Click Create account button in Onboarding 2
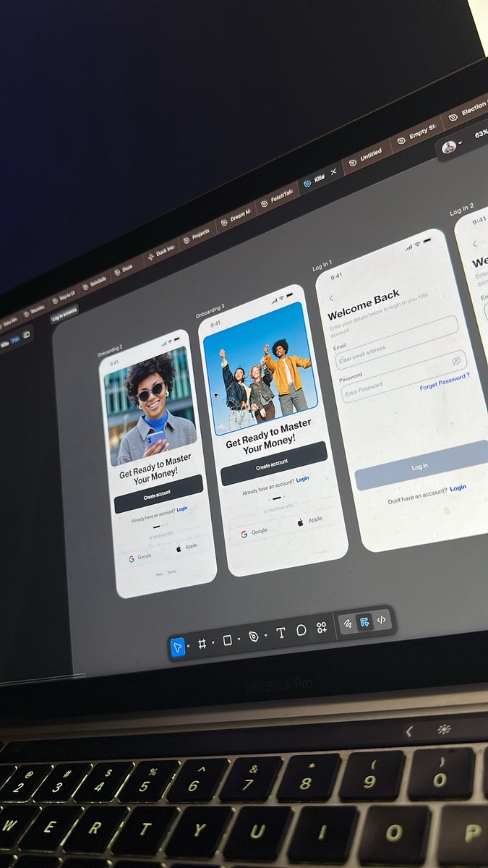The image size is (488, 868). point(158,493)
